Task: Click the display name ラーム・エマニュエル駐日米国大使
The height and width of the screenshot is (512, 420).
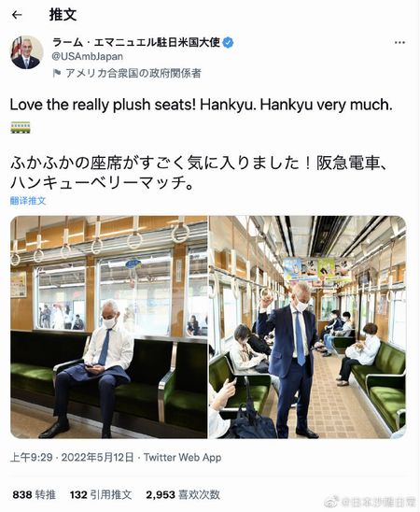Action: point(136,42)
